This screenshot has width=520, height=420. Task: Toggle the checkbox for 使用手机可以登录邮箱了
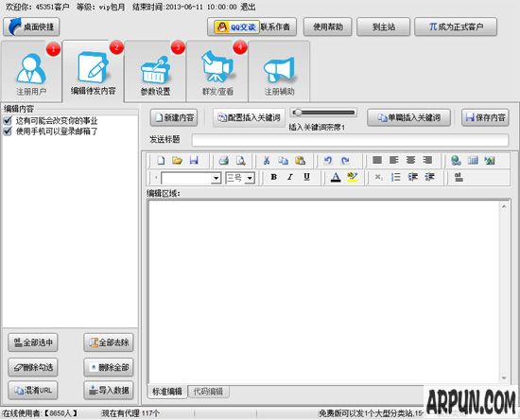(x=8, y=131)
